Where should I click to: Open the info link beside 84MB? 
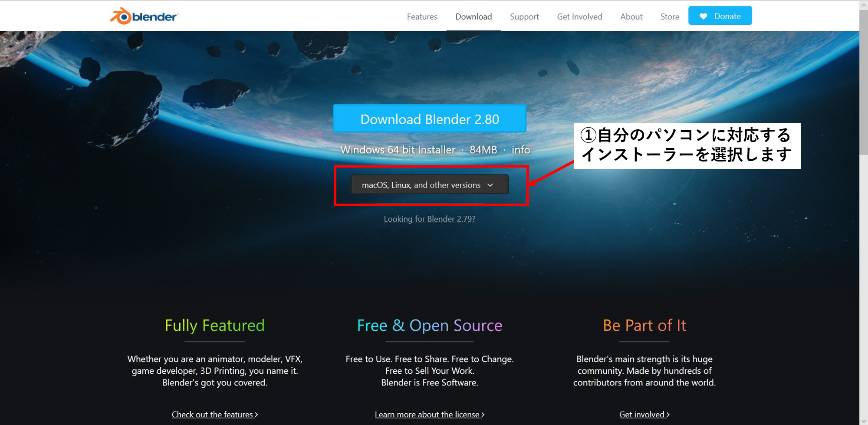coord(521,150)
